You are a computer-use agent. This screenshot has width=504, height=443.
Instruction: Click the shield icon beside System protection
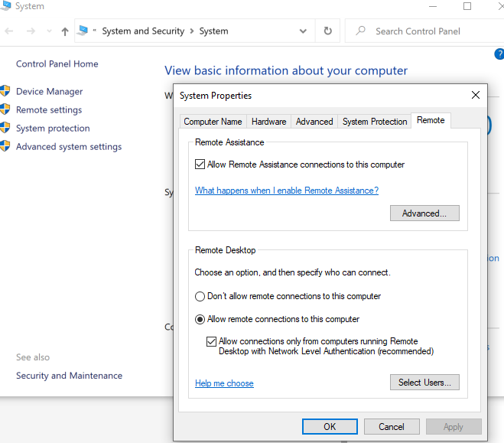click(x=5, y=128)
